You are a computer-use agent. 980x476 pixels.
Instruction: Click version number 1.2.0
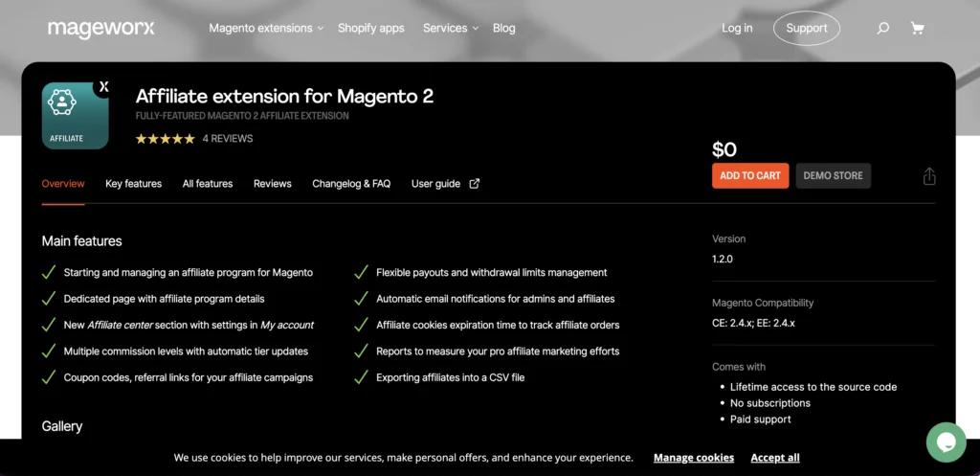(722, 259)
